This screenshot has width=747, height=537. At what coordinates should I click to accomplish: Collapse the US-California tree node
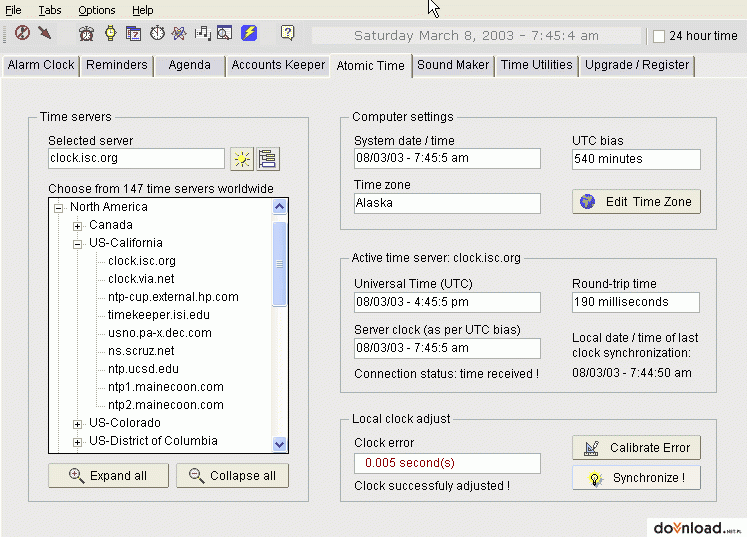77,244
